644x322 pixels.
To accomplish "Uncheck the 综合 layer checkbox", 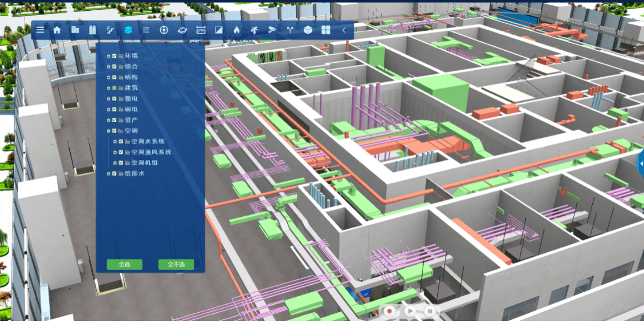I will (114, 66).
